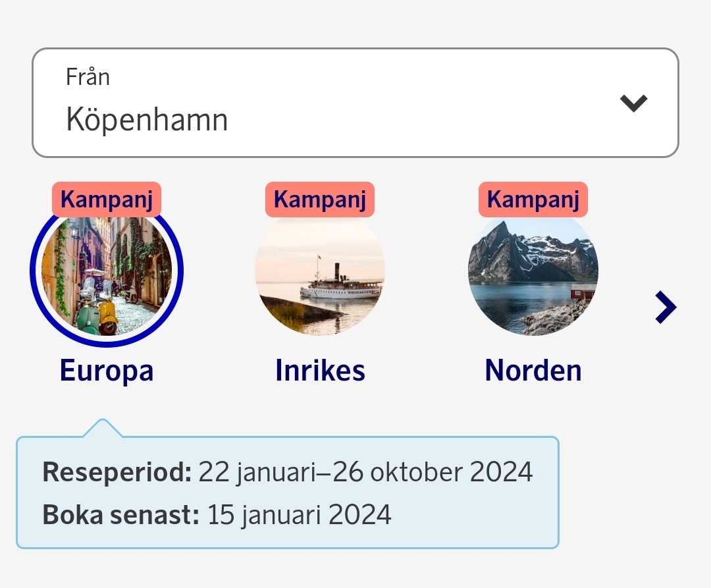Viewport: 711px width, 588px height.
Task: Select the Inrikes category label
Action: [320, 370]
